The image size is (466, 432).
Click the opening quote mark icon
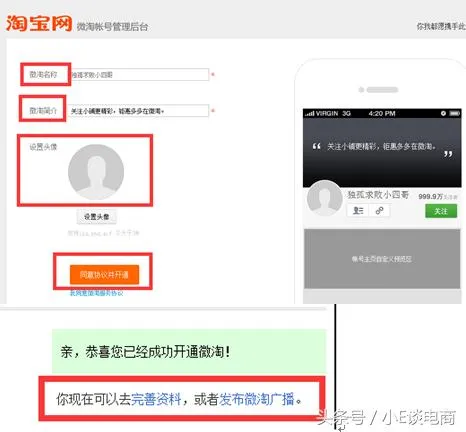point(317,146)
